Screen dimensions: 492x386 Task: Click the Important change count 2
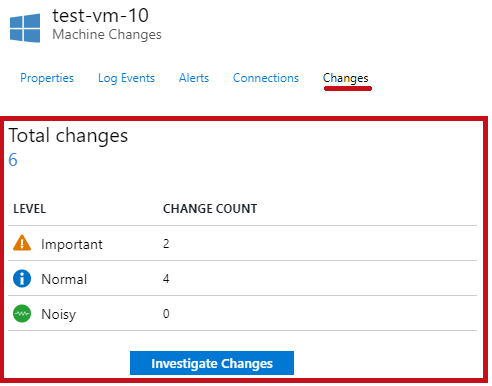[x=166, y=244]
